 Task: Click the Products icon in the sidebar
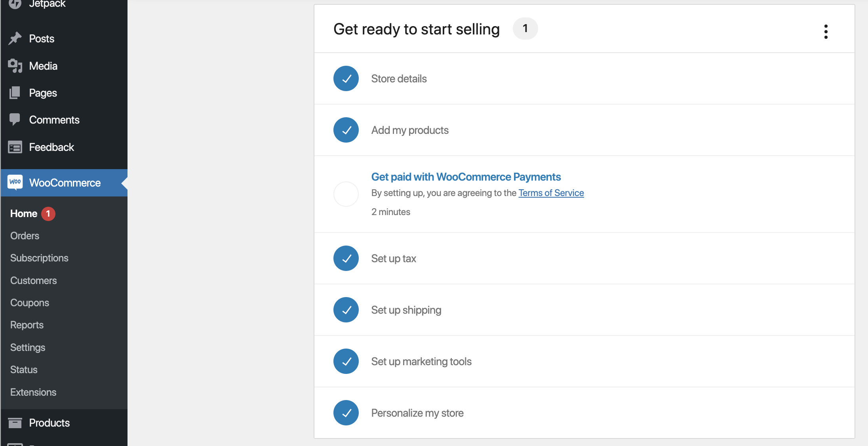click(15, 423)
